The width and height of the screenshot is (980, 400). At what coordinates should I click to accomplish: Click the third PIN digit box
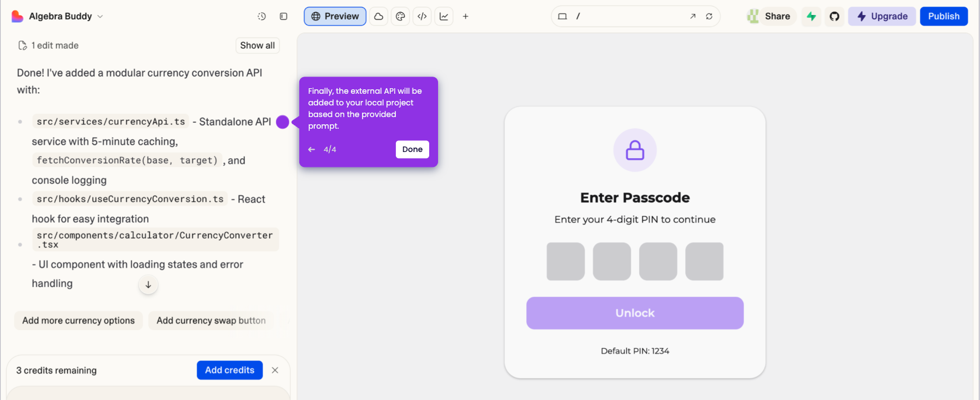tap(658, 261)
